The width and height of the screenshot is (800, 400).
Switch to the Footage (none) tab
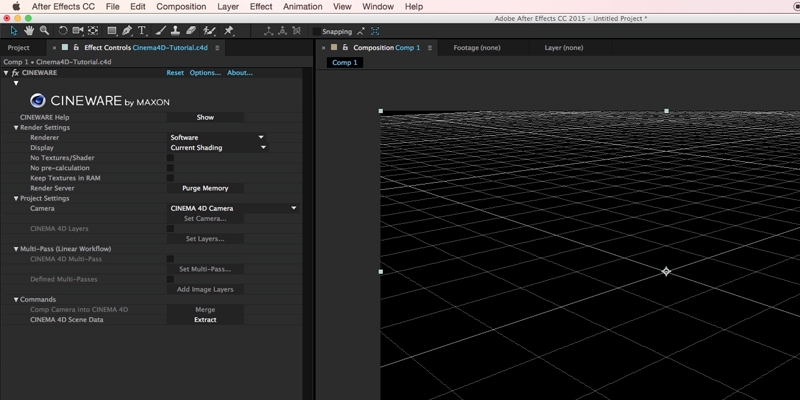[x=477, y=48]
